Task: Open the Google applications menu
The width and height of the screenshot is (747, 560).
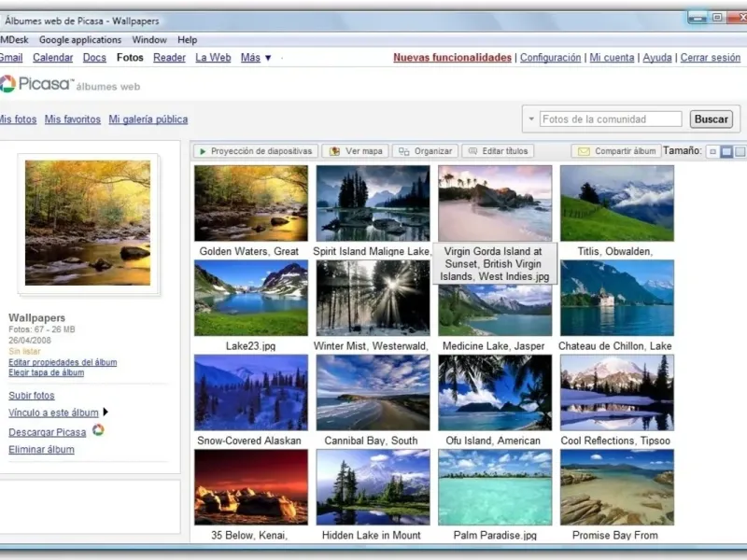Action: tap(80, 40)
